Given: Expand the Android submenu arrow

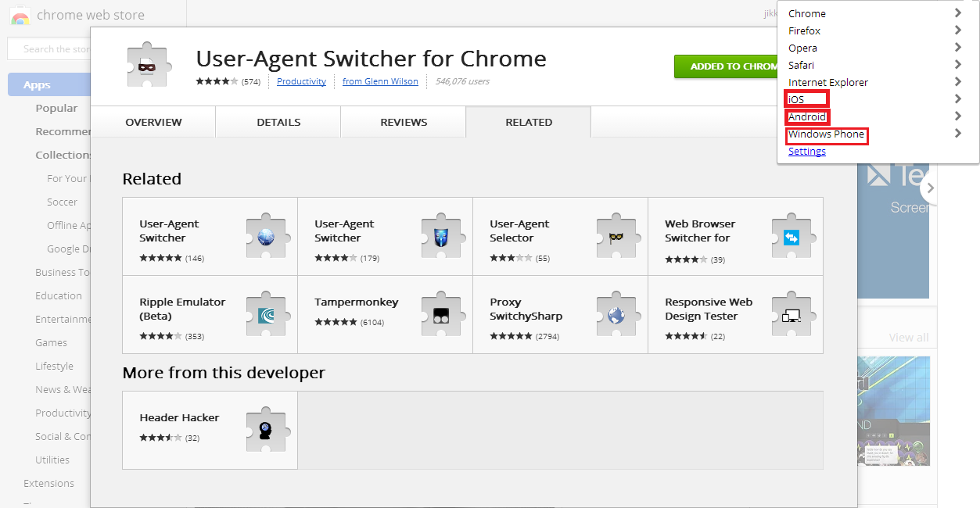Looking at the screenshot, I should (x=958, y=116).
